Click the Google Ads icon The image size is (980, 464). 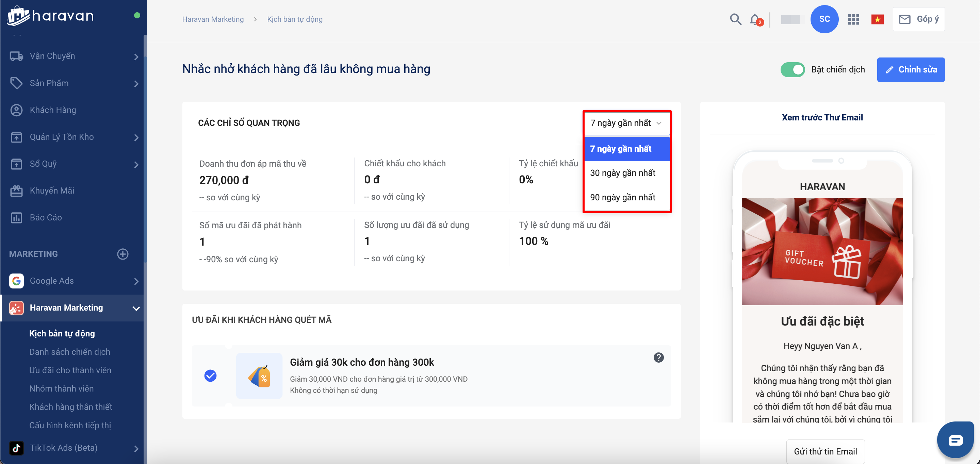(x=16, y=281)
